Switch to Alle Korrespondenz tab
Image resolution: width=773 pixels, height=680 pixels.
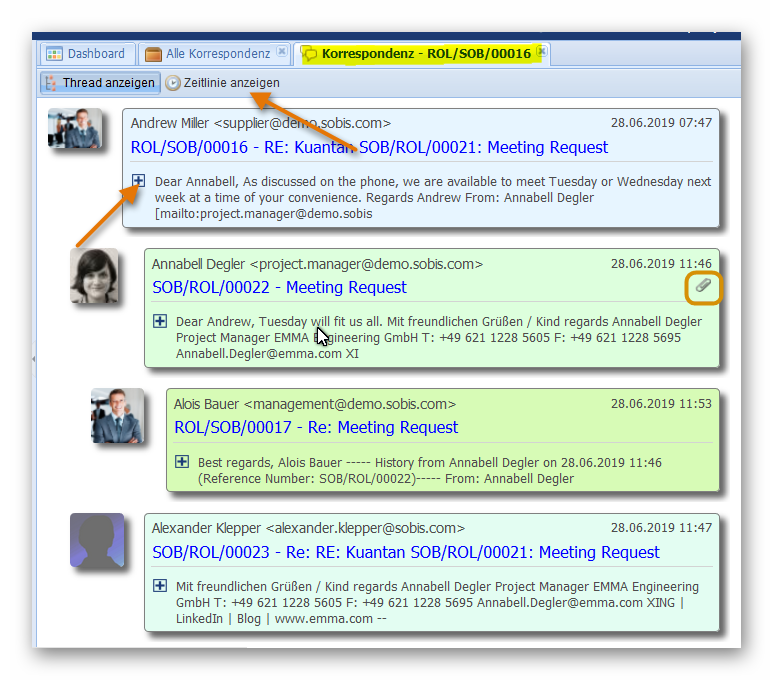pos(218,54)
